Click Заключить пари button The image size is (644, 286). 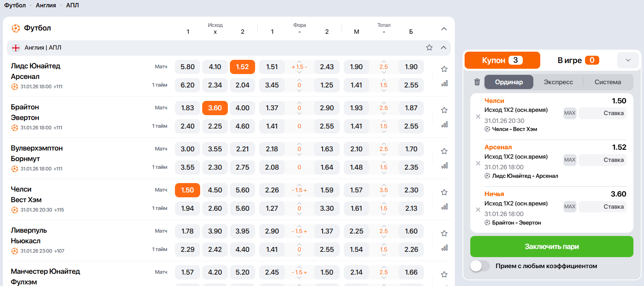pyautogui.click(x=552, y=247)
